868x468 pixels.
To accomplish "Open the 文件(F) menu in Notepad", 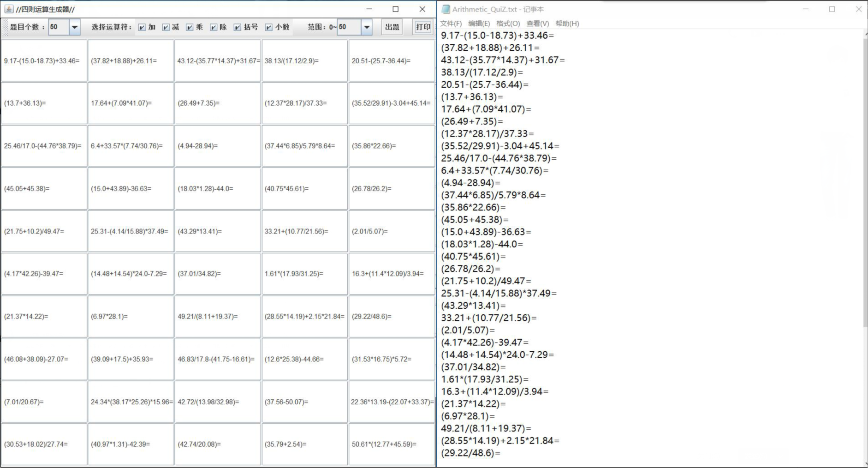I will click(451, 24).
